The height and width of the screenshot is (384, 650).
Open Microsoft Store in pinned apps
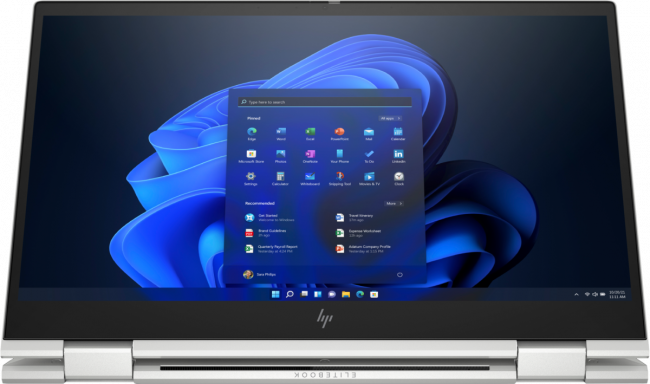click(x=251, y=156)
